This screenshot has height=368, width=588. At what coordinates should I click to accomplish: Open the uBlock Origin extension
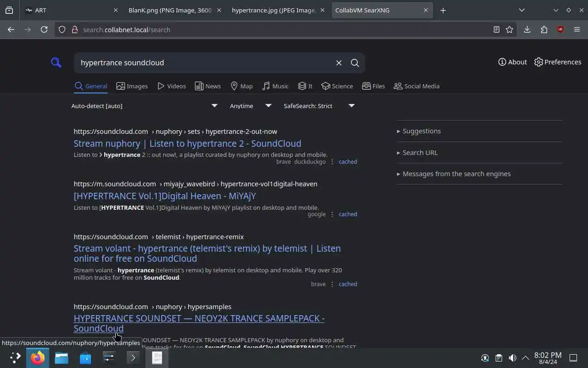point(560,29)
